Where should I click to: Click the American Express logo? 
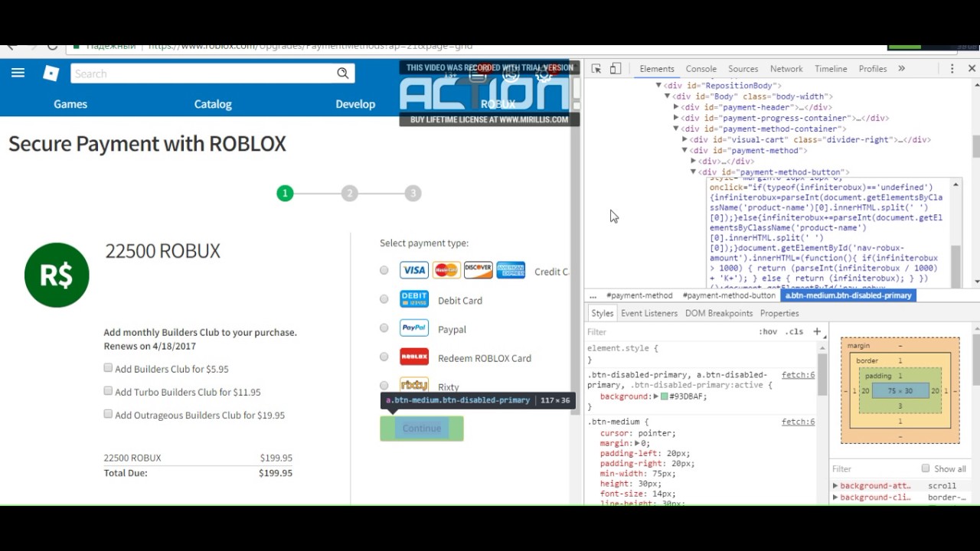pos(511,270)
